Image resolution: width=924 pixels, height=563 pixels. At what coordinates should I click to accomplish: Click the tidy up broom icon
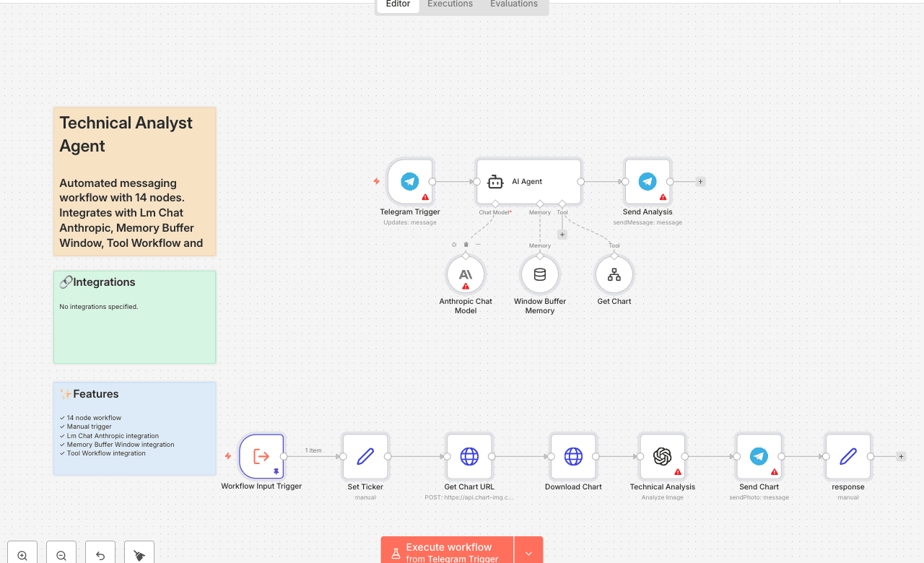139,555
